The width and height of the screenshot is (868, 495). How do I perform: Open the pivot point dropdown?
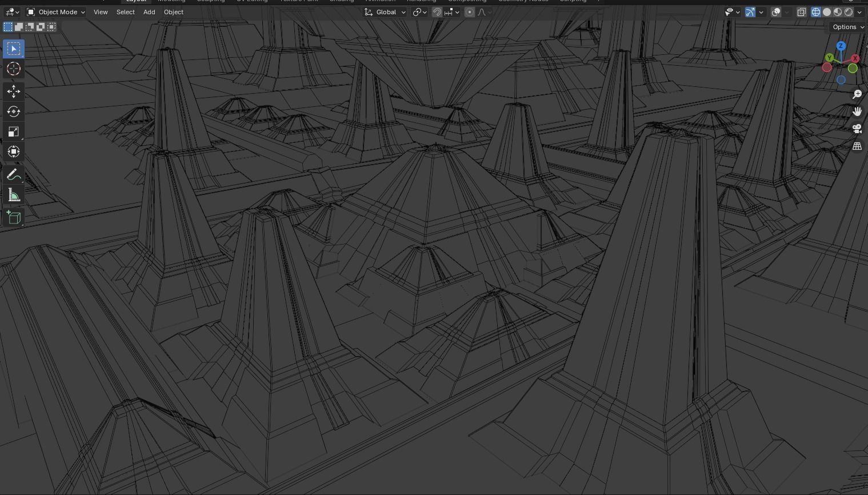click(419, 12)
